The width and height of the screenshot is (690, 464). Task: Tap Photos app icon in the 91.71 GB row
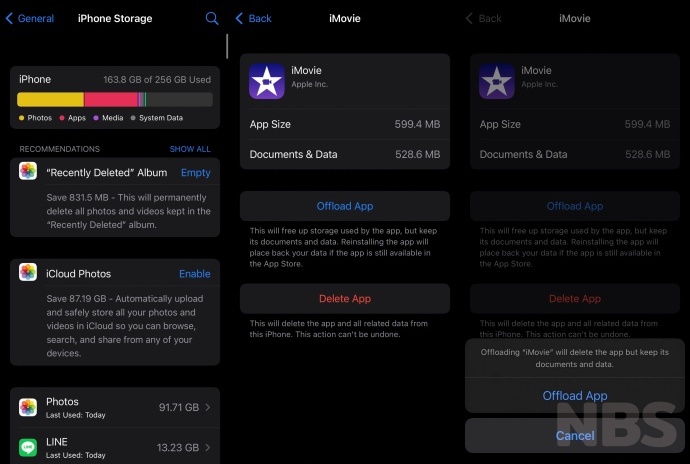tap(28, 407)
